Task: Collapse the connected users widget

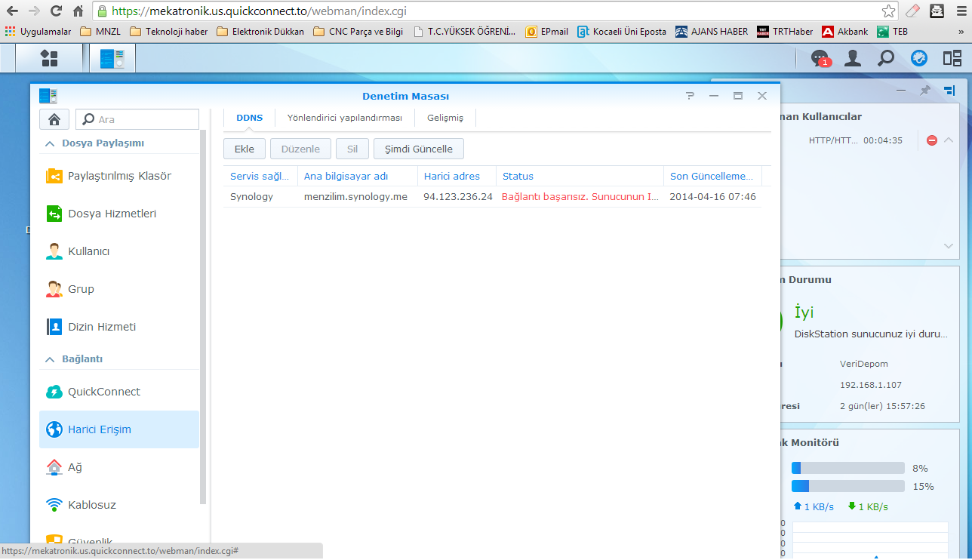Action: [949, 140]
